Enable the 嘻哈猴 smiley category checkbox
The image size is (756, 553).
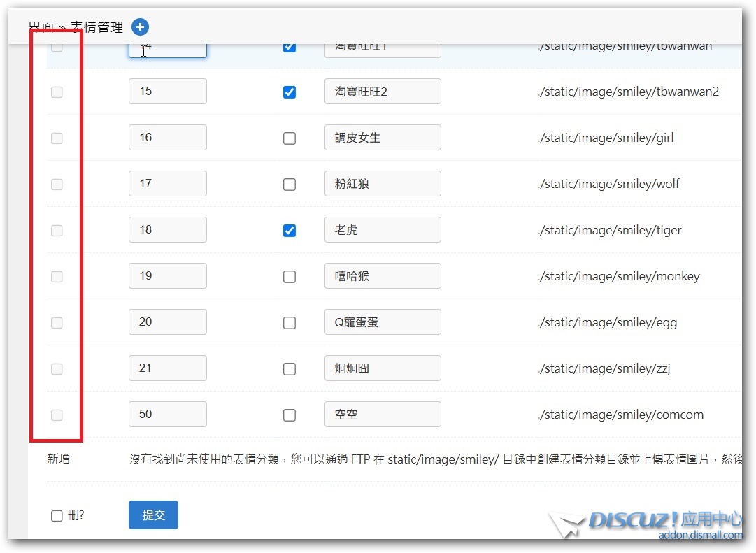coord(290,277)
